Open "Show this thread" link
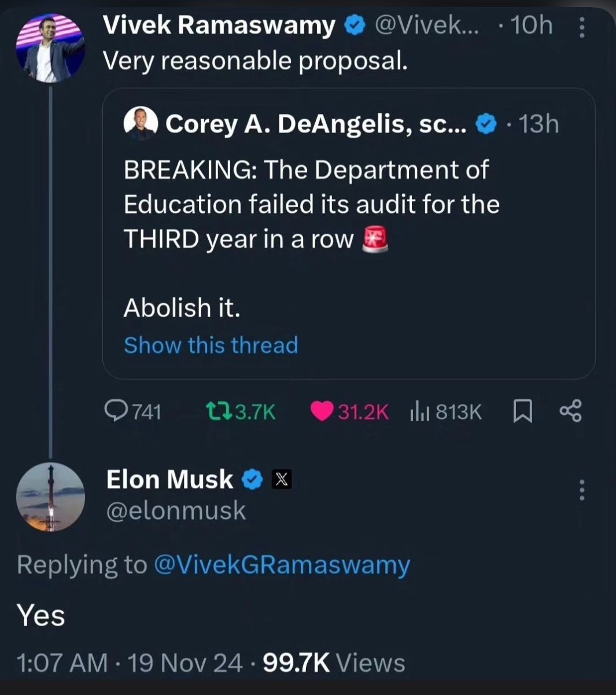 [211, 345]
